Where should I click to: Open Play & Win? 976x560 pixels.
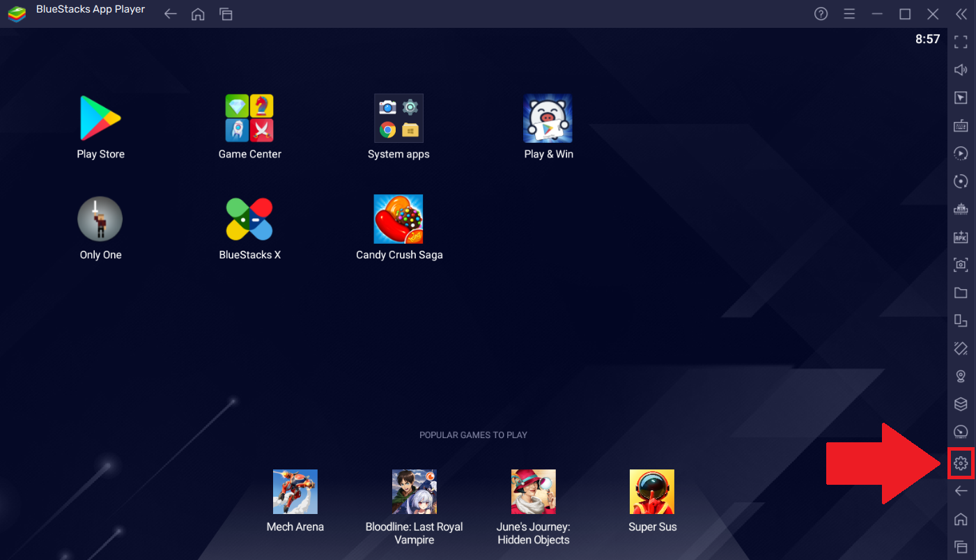548,118
